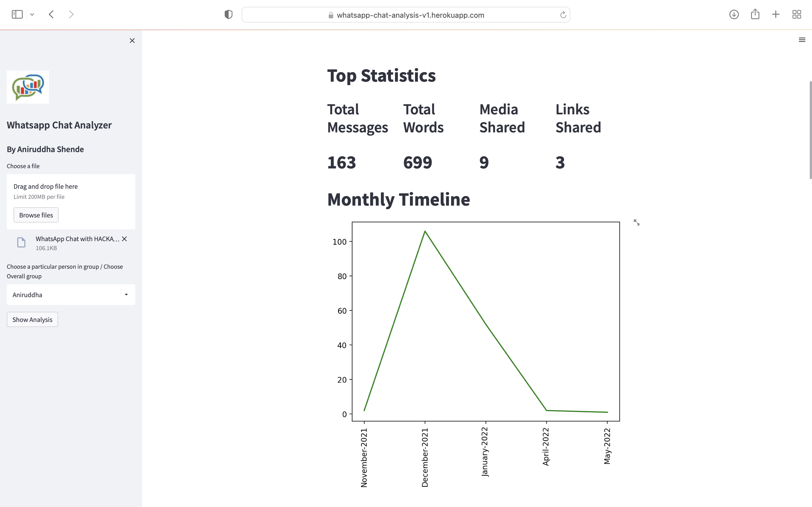The width and height of the screenshot is (812, 507).
Task: Open the user dropdown arrow in the sidebar
Action: click(126, 294)
